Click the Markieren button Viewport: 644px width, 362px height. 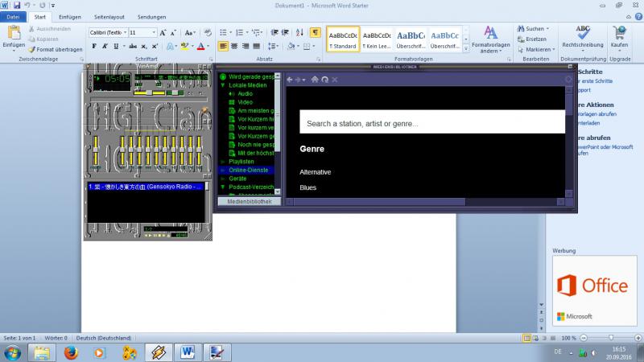[536, 49]
